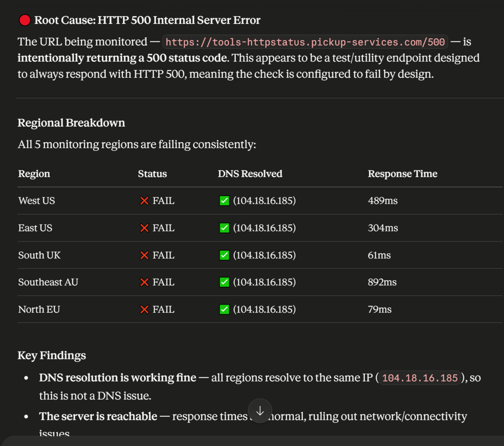Click the FAIL text in South UK row

pos(163,255)
